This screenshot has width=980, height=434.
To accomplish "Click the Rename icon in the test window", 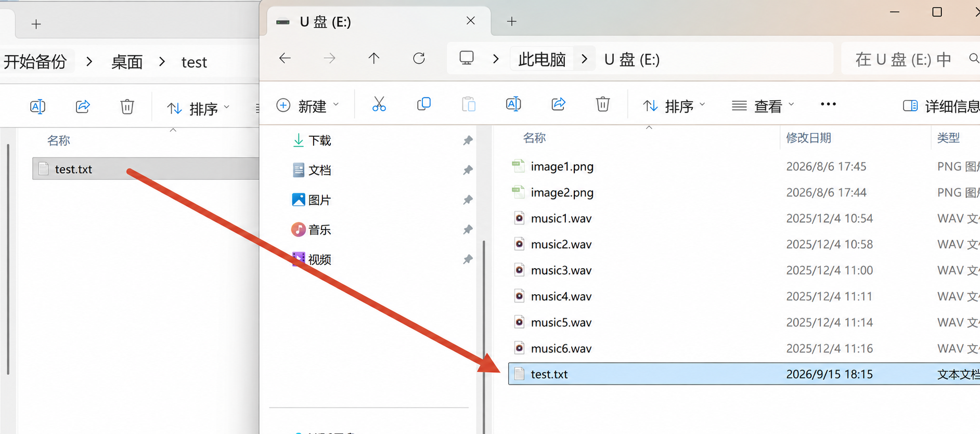I will click(x=38, y=107).
